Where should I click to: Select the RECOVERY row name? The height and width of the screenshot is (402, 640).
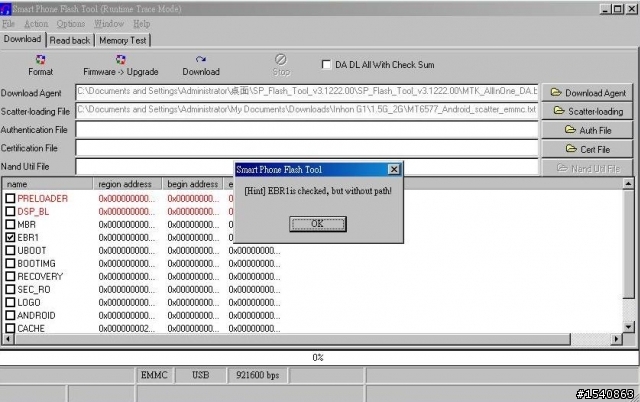click(x=40, y=276)
